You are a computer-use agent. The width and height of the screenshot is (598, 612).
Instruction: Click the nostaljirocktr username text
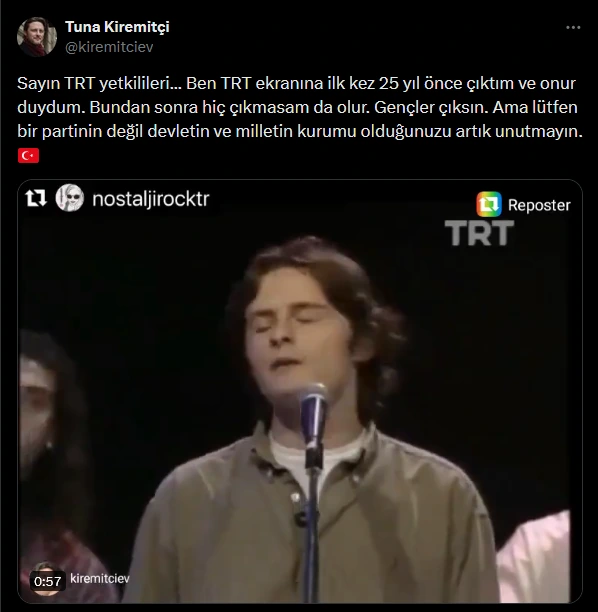click(151, 199)
